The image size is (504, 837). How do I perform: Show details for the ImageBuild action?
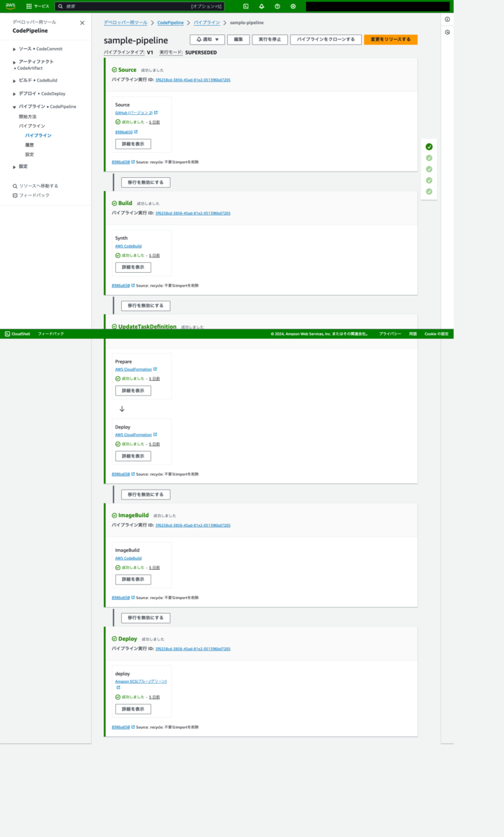pos(133,580)
